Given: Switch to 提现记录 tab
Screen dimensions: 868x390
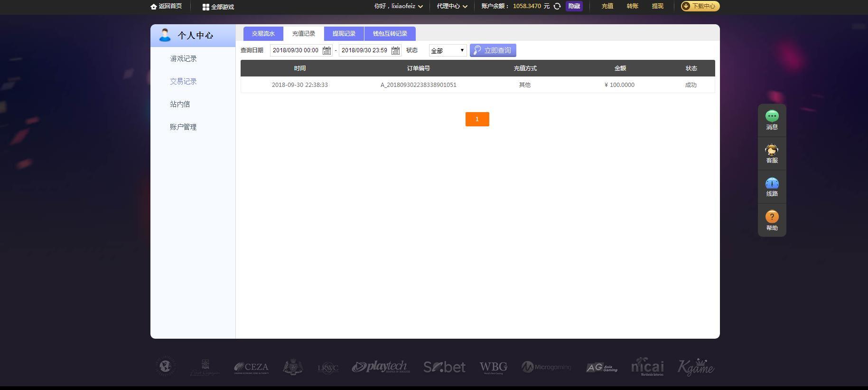Looking at the screenshot, I should tap(344, 34).
